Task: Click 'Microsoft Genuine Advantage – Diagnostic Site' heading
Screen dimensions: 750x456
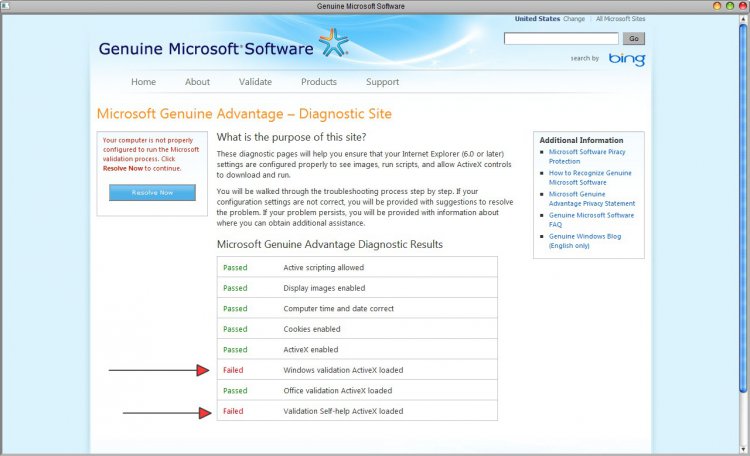Action: tap(244, 114)
